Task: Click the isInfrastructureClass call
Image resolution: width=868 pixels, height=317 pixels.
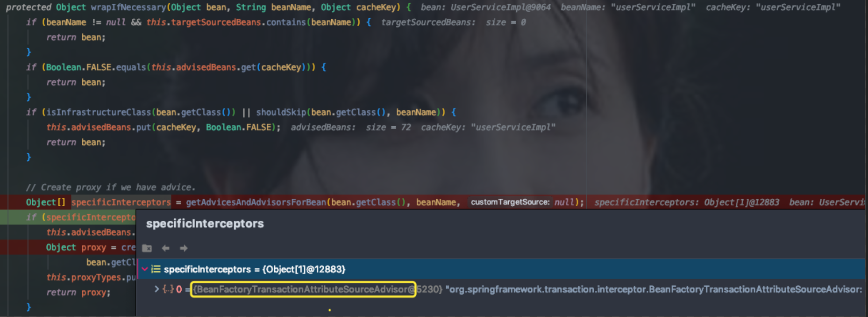Action: [99, 112]
